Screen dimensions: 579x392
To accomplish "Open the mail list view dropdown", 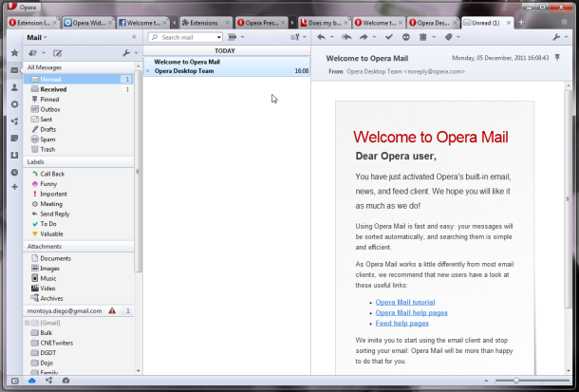I will [x=242, y=37].
